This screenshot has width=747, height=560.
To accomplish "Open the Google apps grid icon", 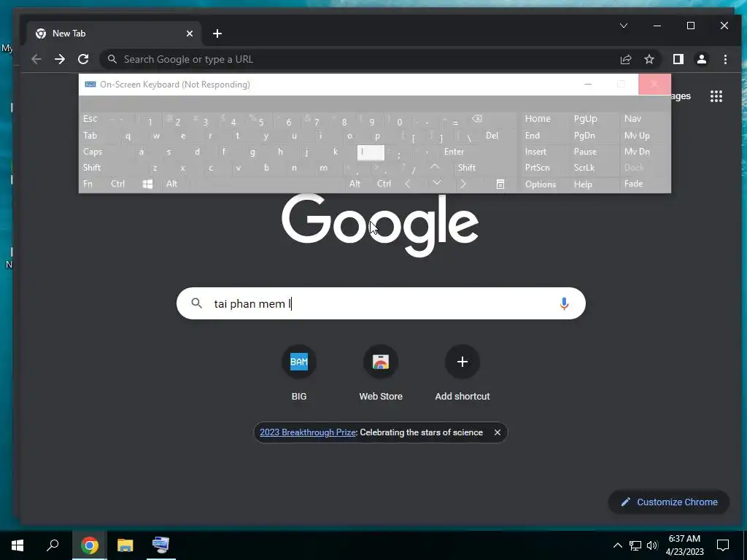I will (x=716, y=96).
